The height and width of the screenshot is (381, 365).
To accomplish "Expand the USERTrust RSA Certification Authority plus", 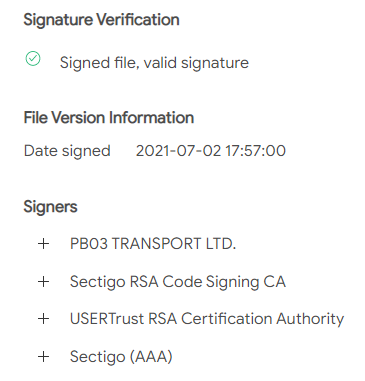I will (x=44, y=319).
